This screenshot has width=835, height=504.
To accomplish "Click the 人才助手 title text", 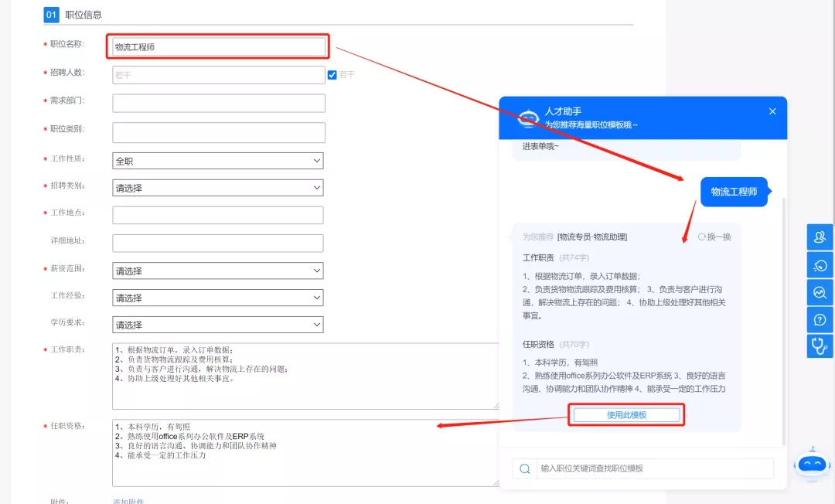I will point(563,111).
